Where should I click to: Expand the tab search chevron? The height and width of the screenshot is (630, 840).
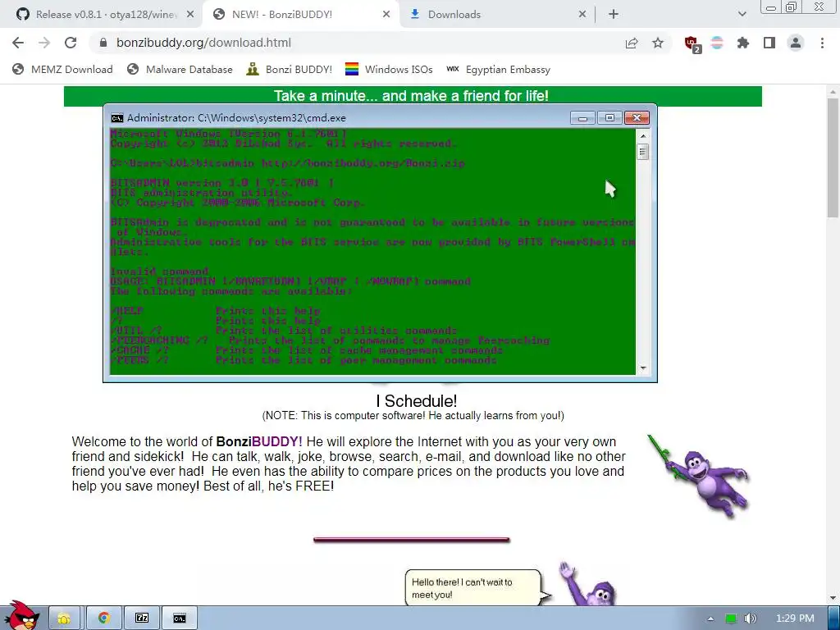pyautogui.click(x=742, y=15)
